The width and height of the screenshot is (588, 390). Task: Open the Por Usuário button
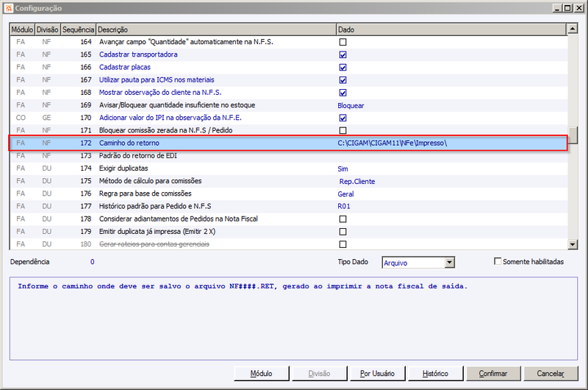(x=377, y=374)
